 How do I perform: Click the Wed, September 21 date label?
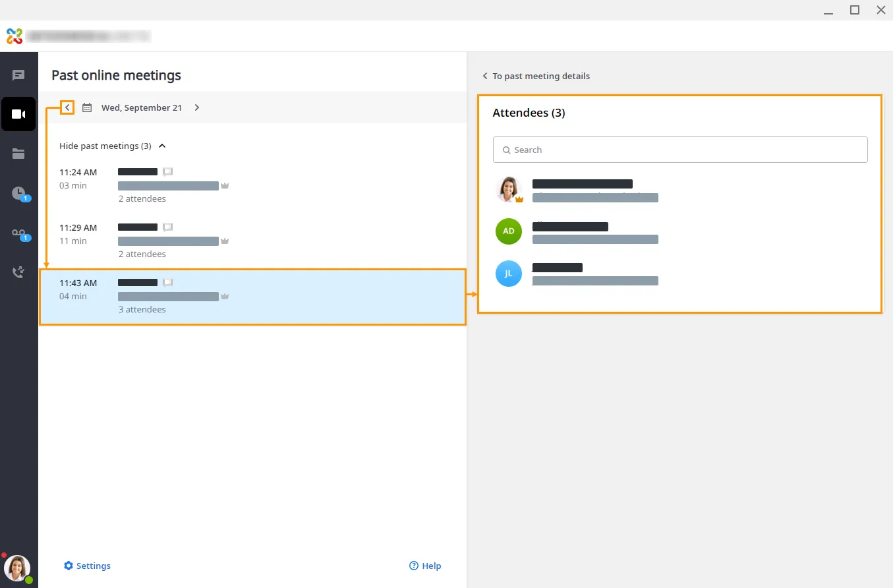click(142, 107)
